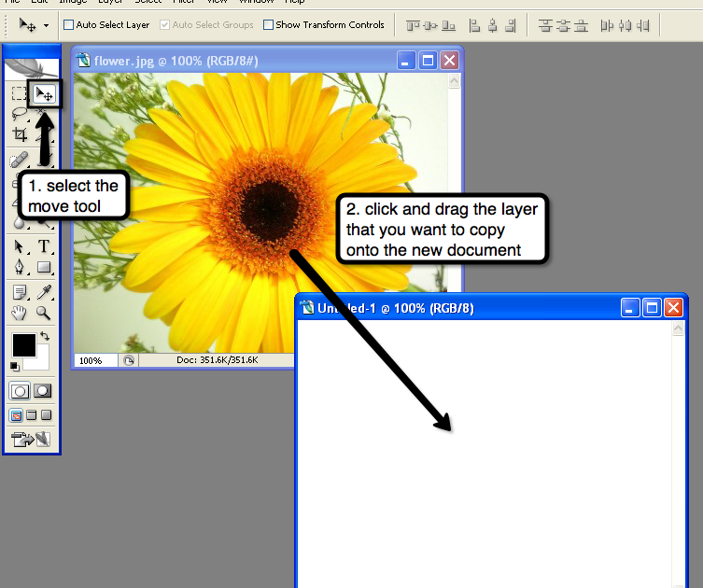Viewport: 703px width, 588px height.
Task: Minimize the flower.jpg window
Action: 406,60
